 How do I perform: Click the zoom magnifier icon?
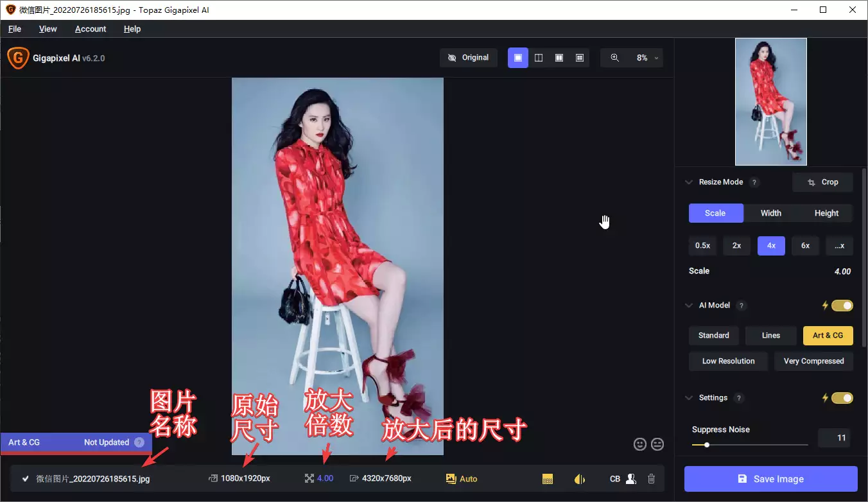pos(614,58)
